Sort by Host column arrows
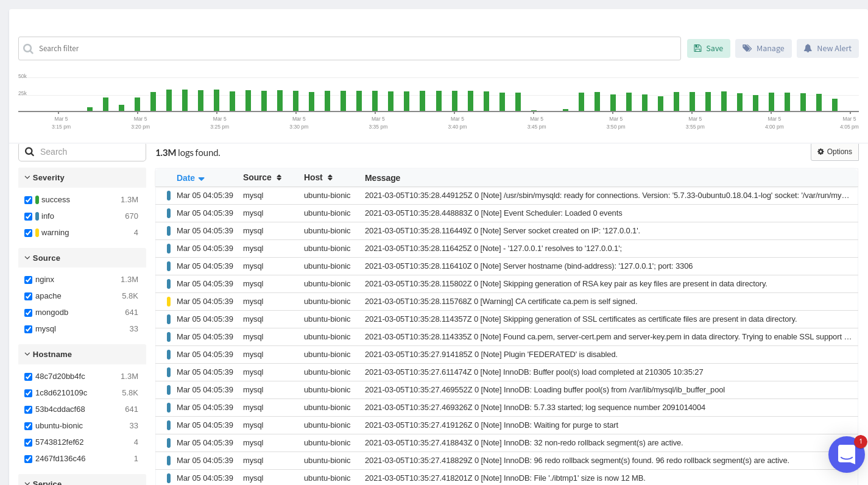This screenshot has height=485, width=868. (330, 177)
